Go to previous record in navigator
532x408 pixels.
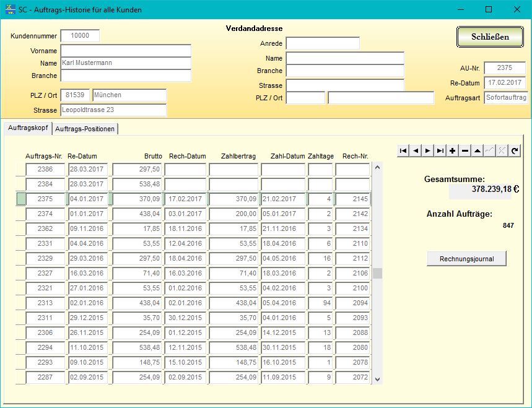pyautogui.click(x=416, y=150)
